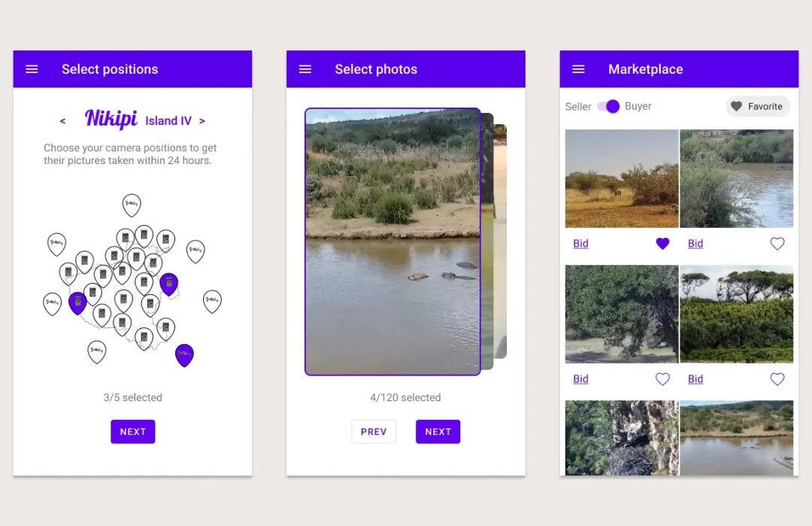Favorite the large tree photo with heart
The image size is (812, 526).
662,379
